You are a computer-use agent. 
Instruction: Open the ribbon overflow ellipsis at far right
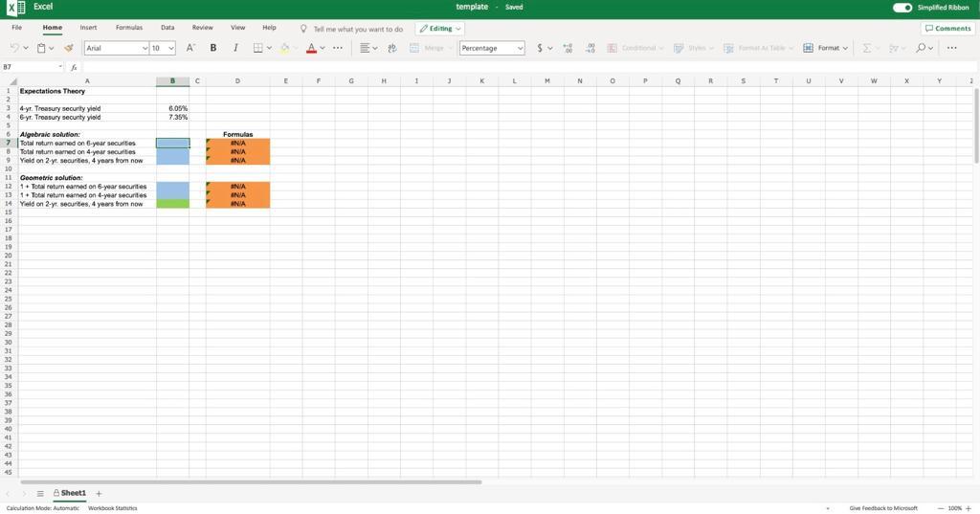click(x=952, y=48)
